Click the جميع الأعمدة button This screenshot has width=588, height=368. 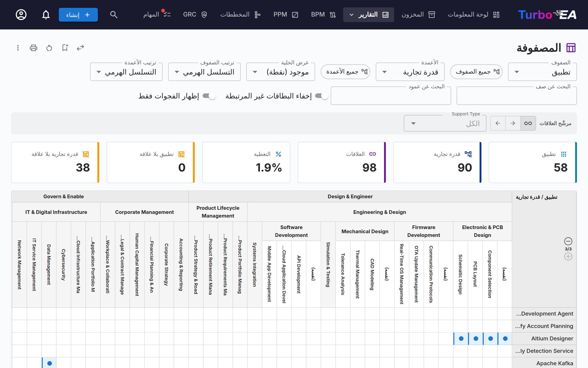click(345, 72)
